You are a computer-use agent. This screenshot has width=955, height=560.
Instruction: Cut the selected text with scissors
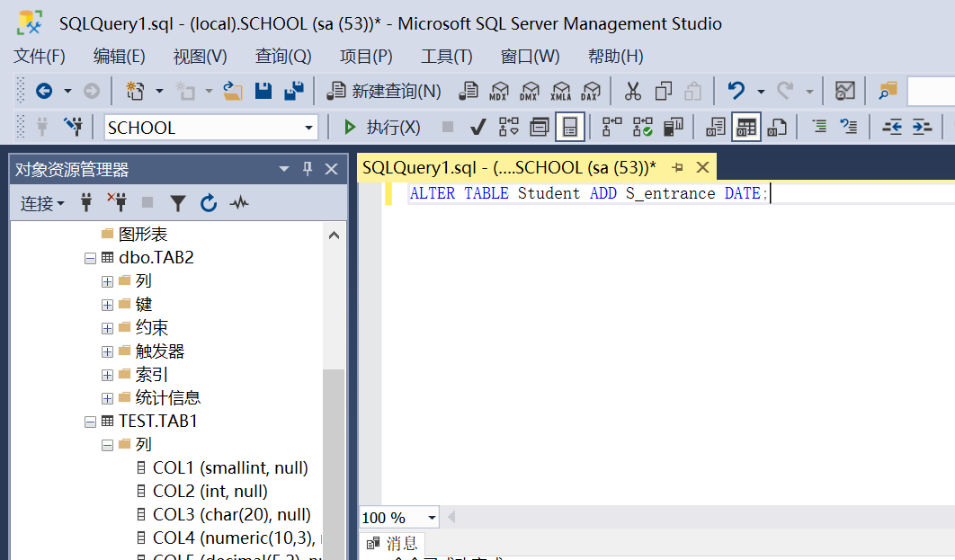633,92
